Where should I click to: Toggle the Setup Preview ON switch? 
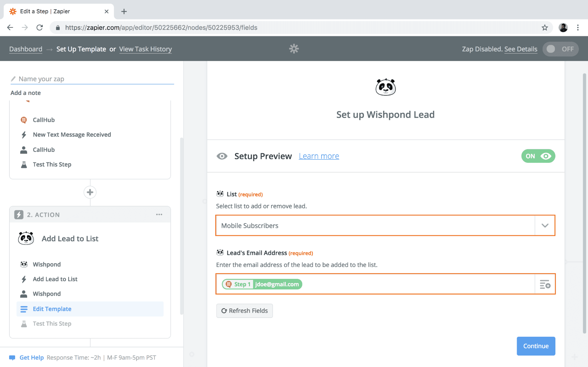[538, 156]
